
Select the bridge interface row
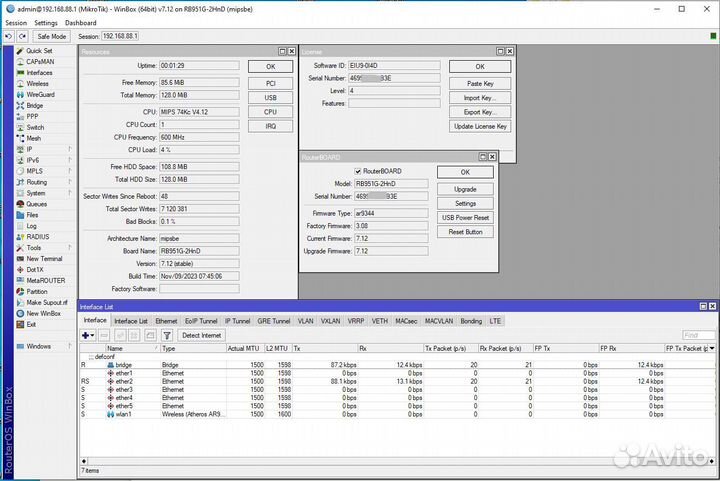point(397,365)
